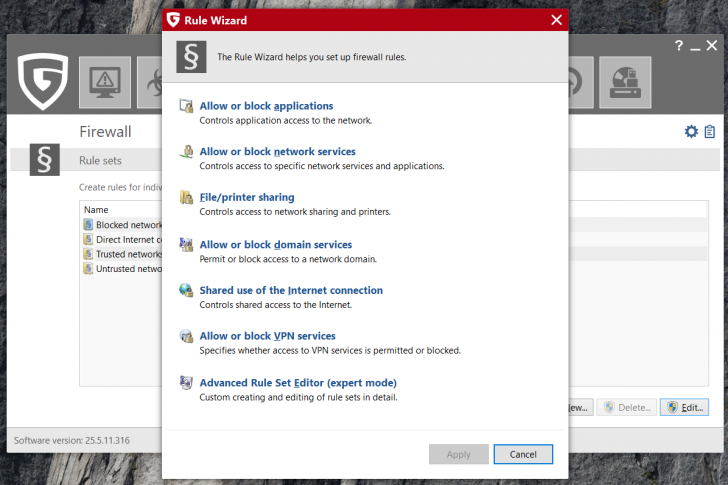Launch Advanced Rule Set Editor (expert mode)
The width and height of the screenshot is (728, 485).
click(x=298, y=383)
